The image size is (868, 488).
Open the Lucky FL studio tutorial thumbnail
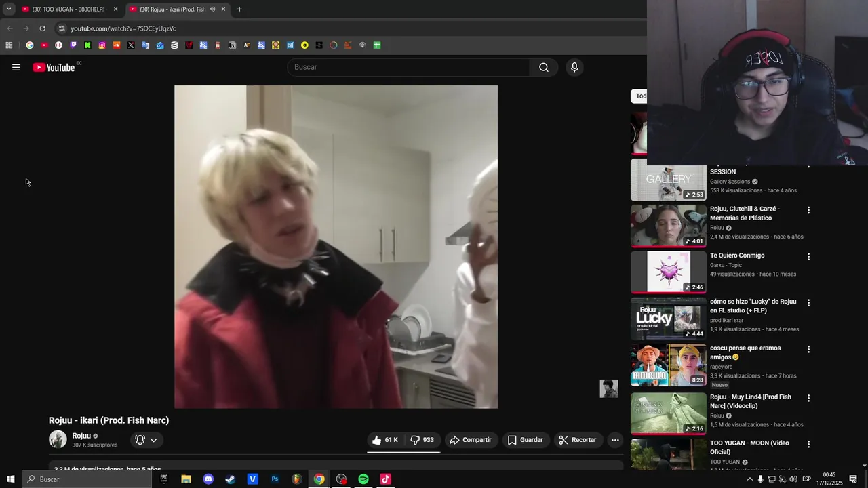point(668,319)
